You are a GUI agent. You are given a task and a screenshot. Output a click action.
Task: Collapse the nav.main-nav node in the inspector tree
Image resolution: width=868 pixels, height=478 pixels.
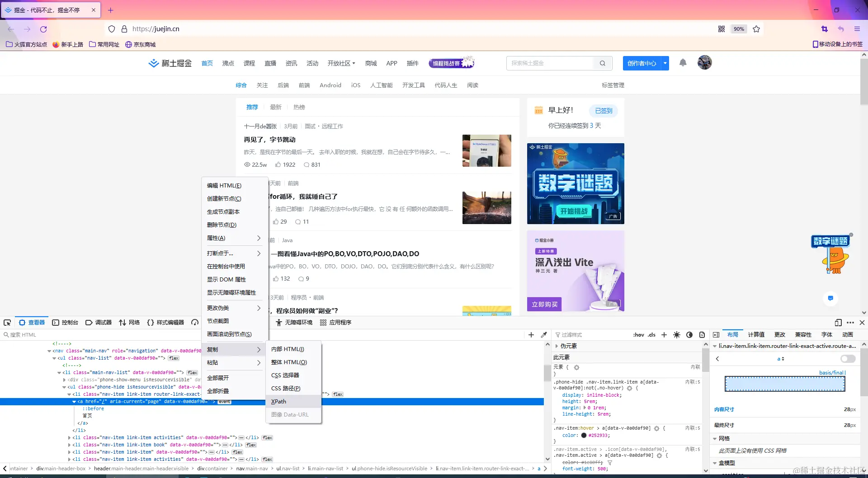49,351
